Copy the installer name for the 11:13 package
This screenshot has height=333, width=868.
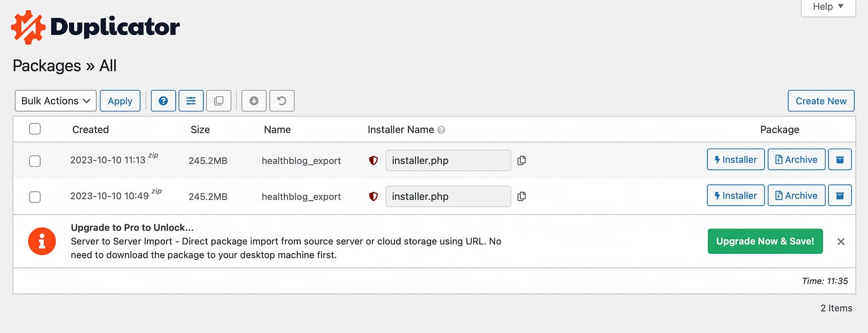point(521,161)
